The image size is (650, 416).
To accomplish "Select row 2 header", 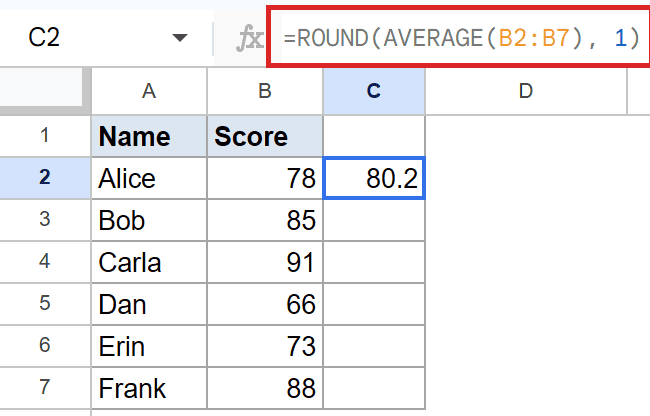I will click(45, 178).
